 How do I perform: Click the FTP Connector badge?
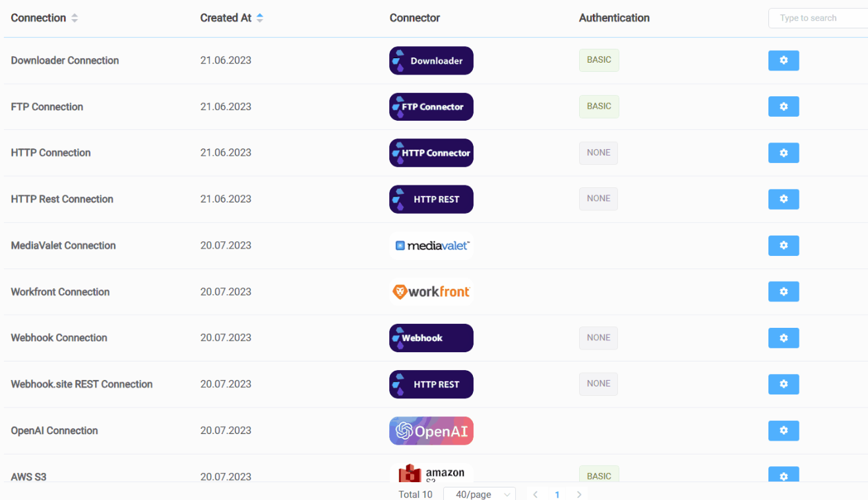[431, 107]
